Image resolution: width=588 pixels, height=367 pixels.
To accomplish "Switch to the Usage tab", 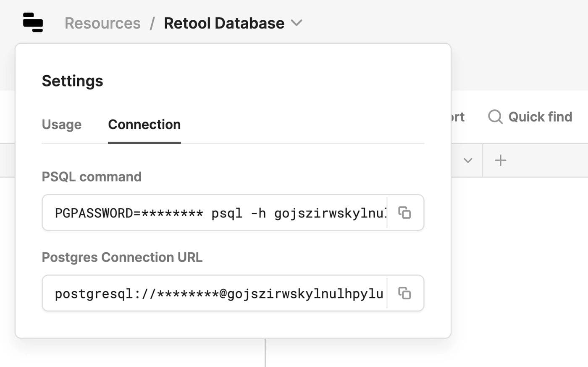I will click(61, 124).
